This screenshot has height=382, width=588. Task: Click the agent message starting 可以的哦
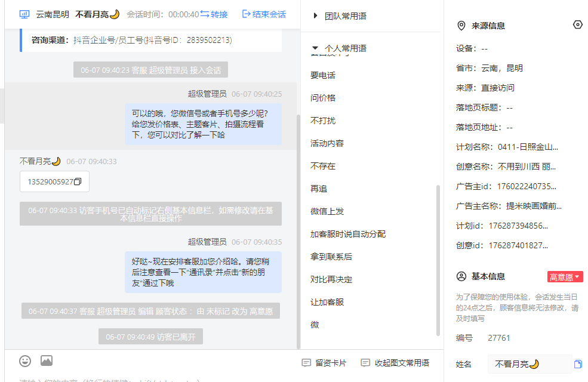203,124
